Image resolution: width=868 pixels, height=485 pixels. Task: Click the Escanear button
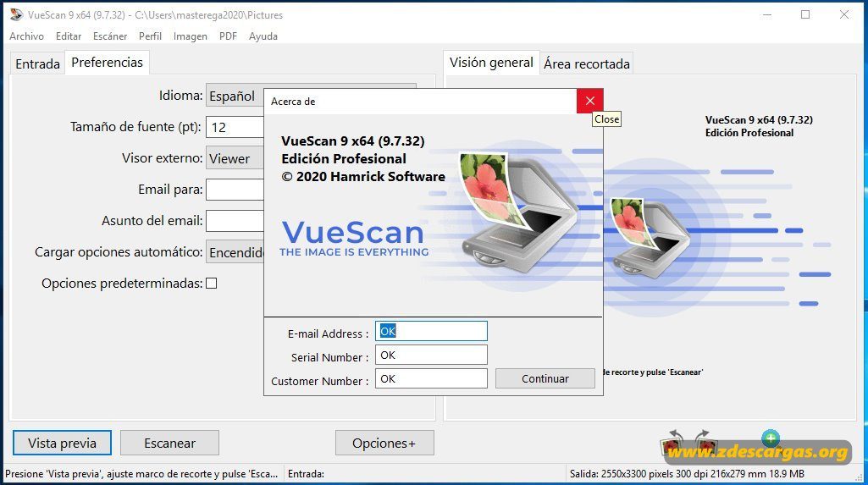tap(170, 443)
